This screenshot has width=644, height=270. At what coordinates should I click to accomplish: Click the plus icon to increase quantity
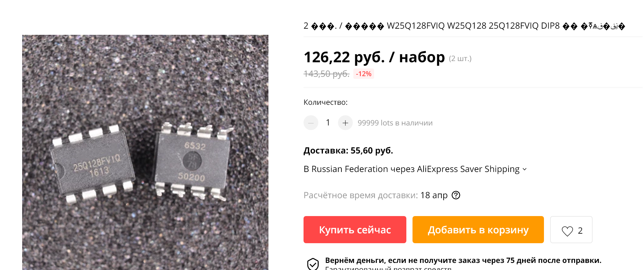coord(345,123)
